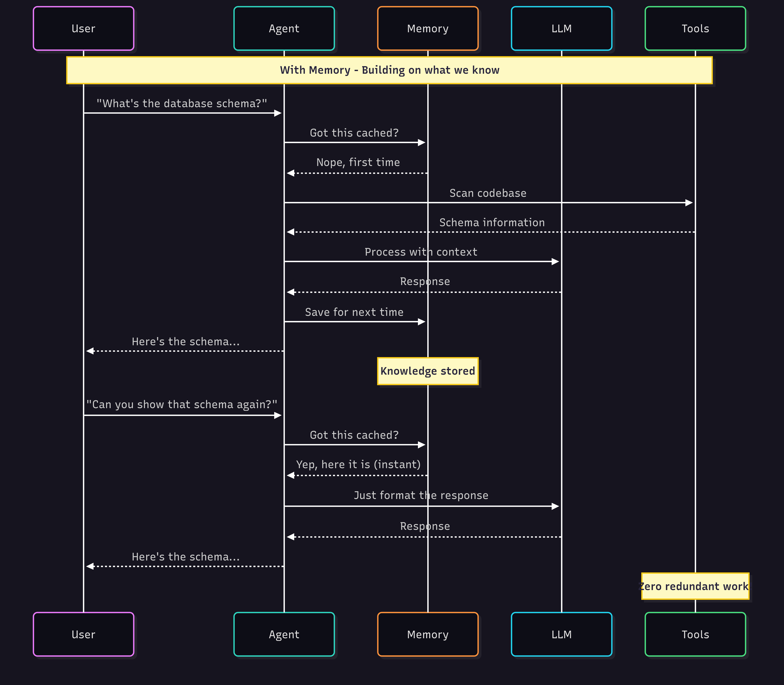Click the 'Just format the response' label

click(421, 495)
